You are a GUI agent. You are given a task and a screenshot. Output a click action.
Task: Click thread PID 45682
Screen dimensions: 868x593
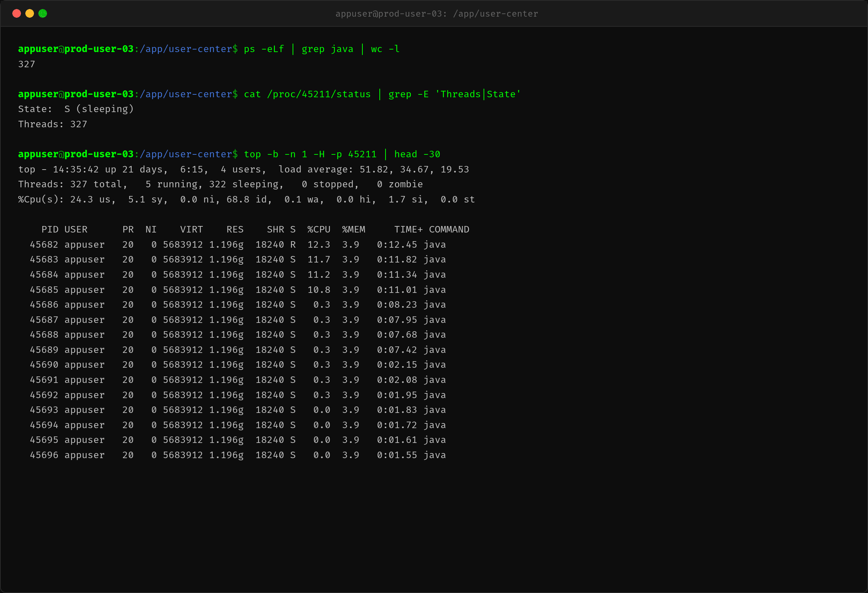[44, 244]
